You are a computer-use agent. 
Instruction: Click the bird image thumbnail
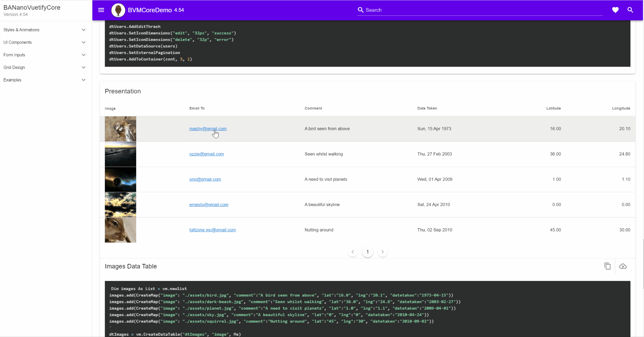click(120, 129)
